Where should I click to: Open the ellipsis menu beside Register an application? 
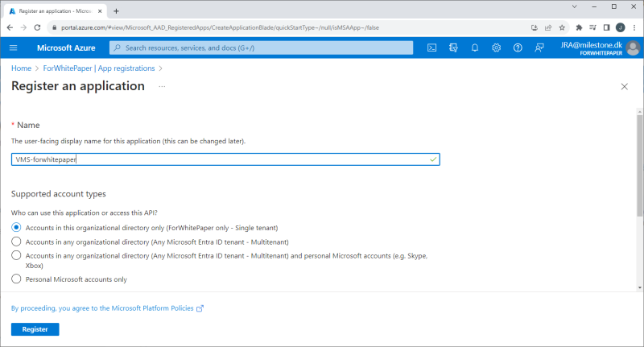click(x=162, y=86)
